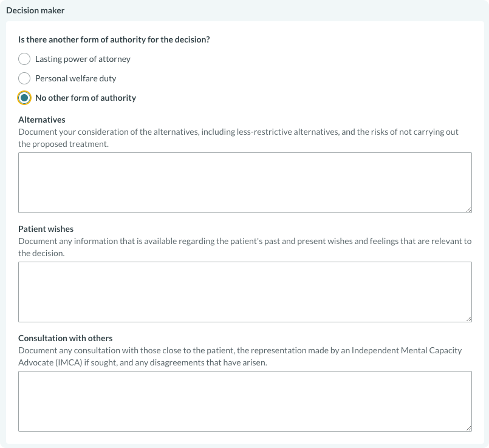The width and height of the screenshot is (489, 448).
Task: Click inside the Alternatives text area
Action: [245, 182]
